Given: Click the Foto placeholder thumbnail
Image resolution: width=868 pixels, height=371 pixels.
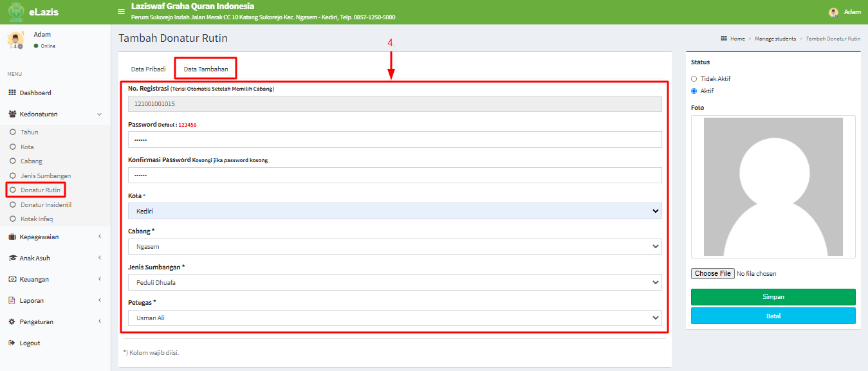Looking at the screenshot, I should point(773,186).
